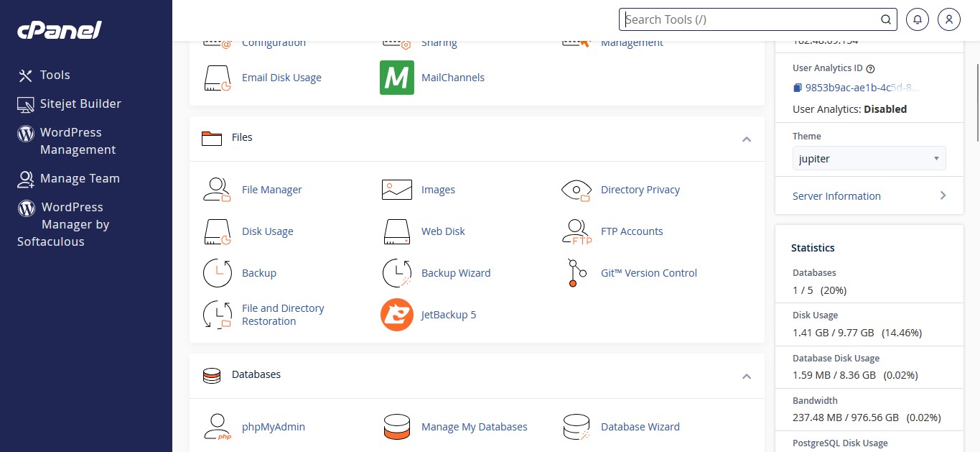Click the Databases count value

[x=819, y=290]
